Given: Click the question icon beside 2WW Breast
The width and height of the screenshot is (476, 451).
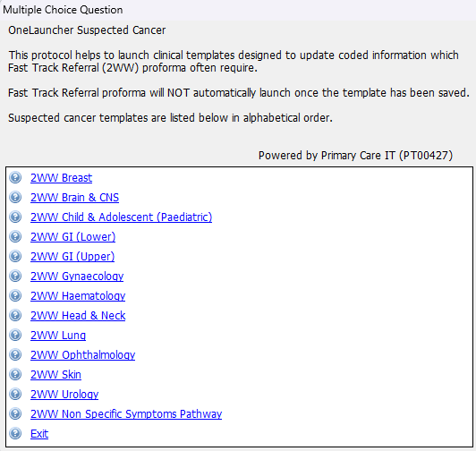Looking at the screenshot, I should (x=15, y=177).
